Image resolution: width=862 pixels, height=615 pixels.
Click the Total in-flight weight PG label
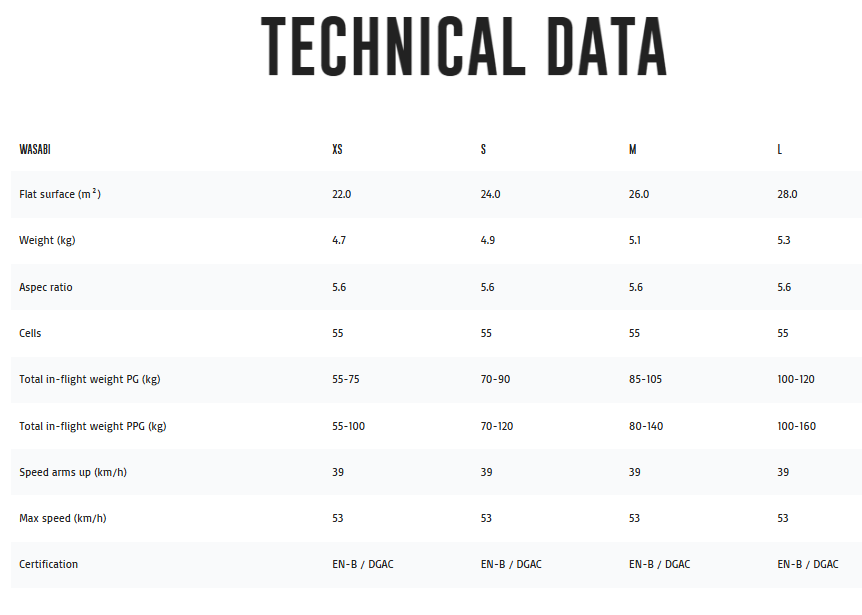point(90,379)
